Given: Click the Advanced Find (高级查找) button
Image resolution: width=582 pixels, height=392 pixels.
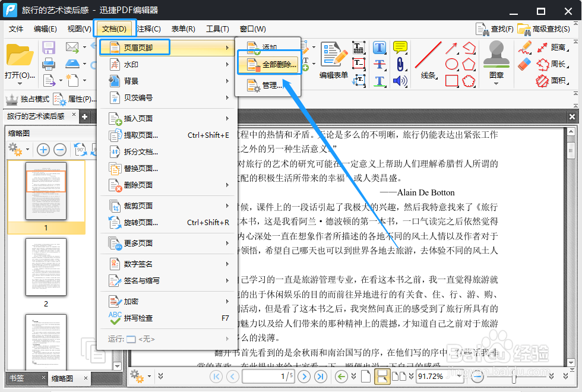Looking at the screenshot, I should tap(544, 29).
